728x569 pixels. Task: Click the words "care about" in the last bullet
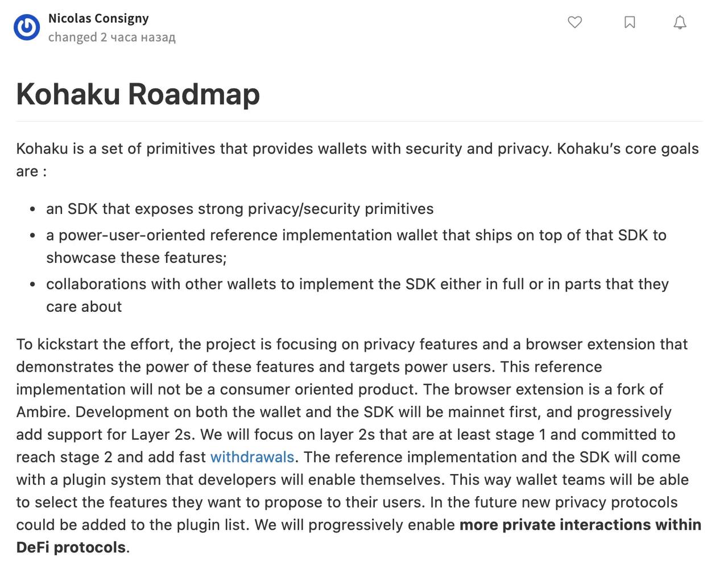click(x=84, y=307)
